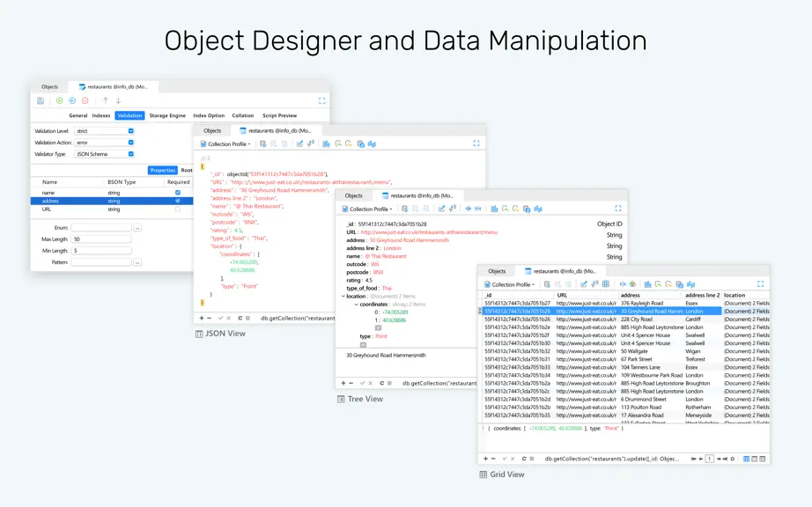812x507 pixels.
Task: Click 'address line 2' column header in grid
Action: [x=702, y=295]
